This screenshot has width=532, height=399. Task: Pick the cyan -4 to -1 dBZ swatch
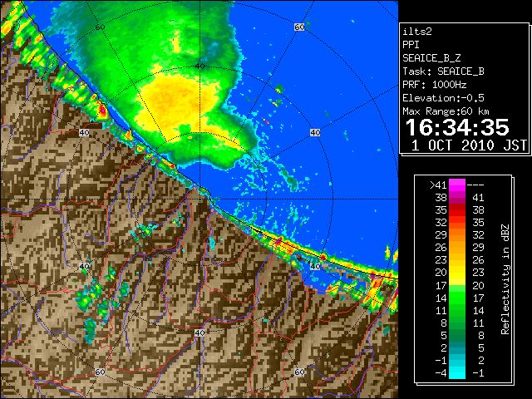point(457,373)
